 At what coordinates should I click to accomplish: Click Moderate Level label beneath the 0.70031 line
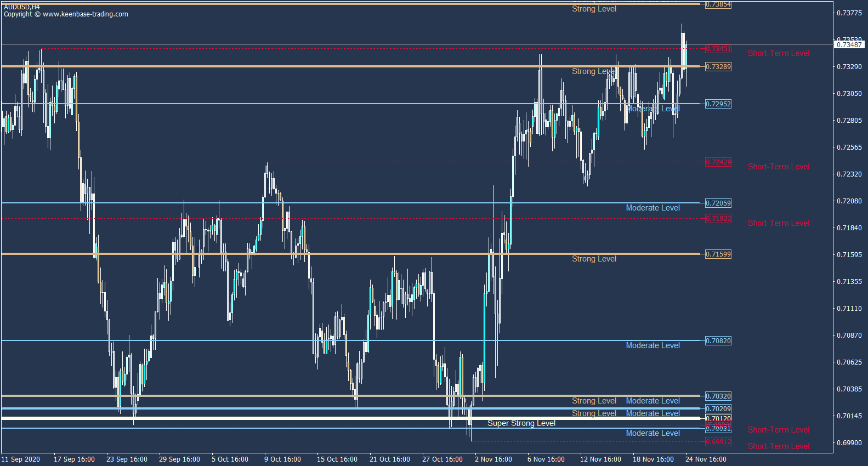(653, 433)
